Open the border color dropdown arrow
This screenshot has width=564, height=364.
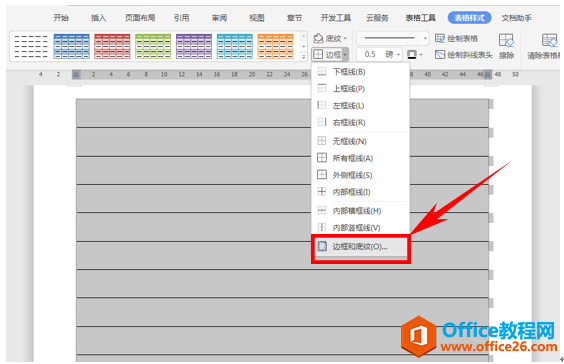tap(421, 55)
